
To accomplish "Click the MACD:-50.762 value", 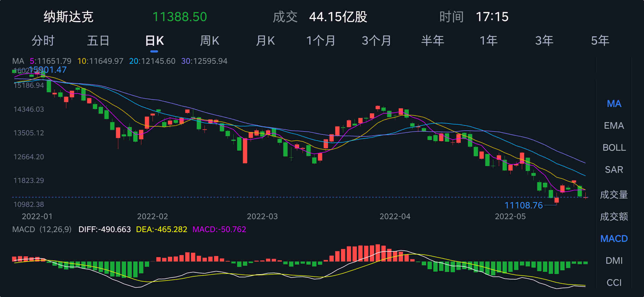I will [219, 229].
